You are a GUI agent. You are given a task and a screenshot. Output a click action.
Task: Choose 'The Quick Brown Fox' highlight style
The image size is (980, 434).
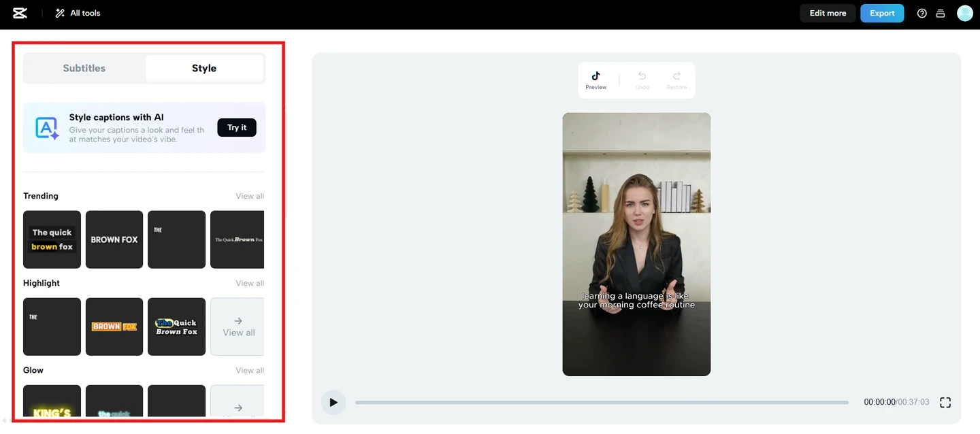click(x=176, y=327)
